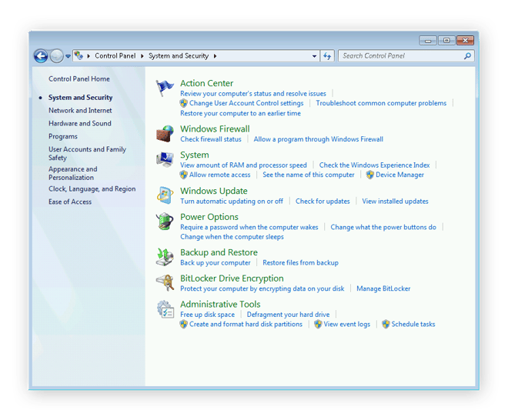The image size is (508, 420).
Task: Open the Windows Firewall heading link
Action: (x=215, y=129)
